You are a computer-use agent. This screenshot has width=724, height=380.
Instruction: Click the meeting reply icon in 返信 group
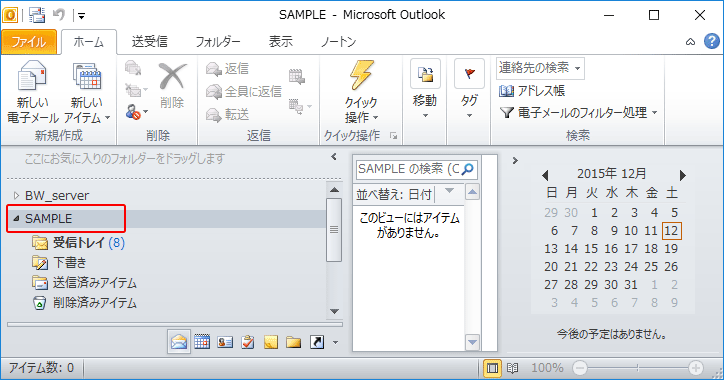click(x=296, y=76)
